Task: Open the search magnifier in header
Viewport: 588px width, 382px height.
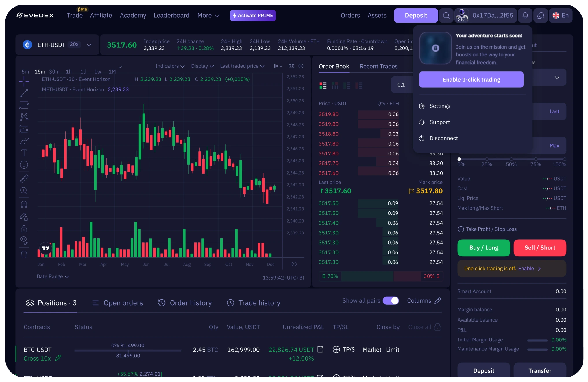Action: click(446, 15)
